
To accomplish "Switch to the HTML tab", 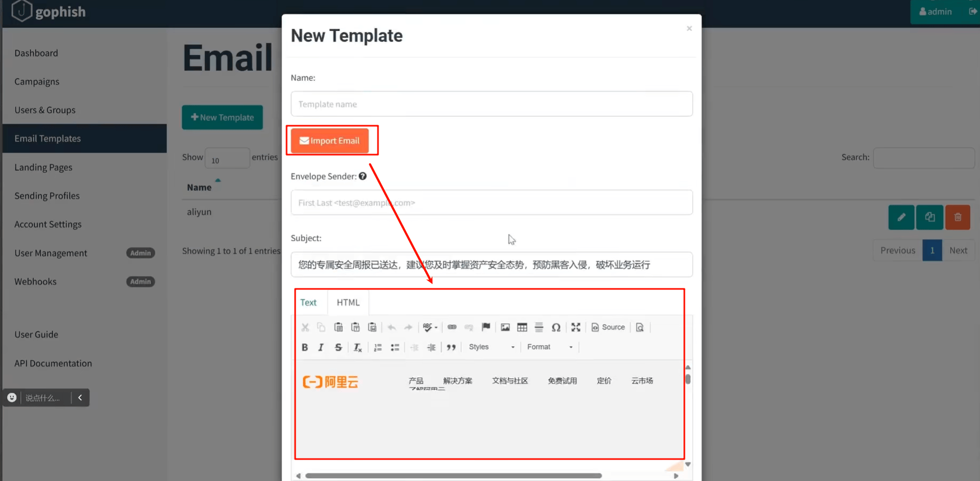I will pyautogui.click(x=348, y=302).
